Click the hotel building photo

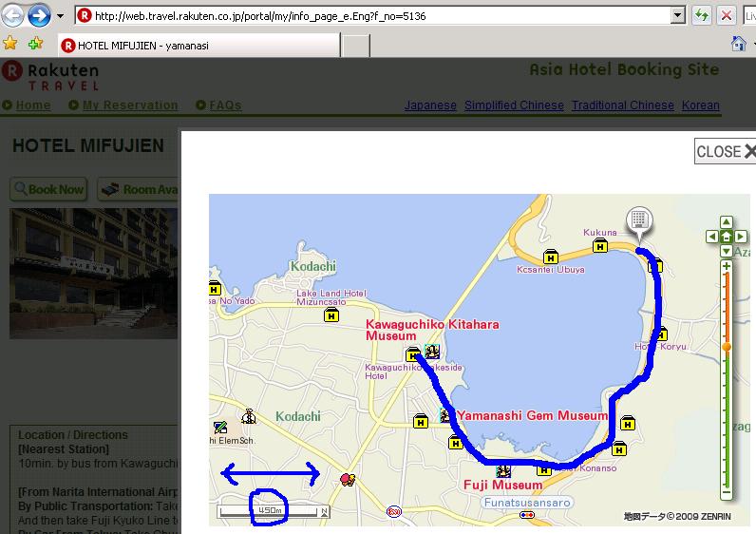93,273
